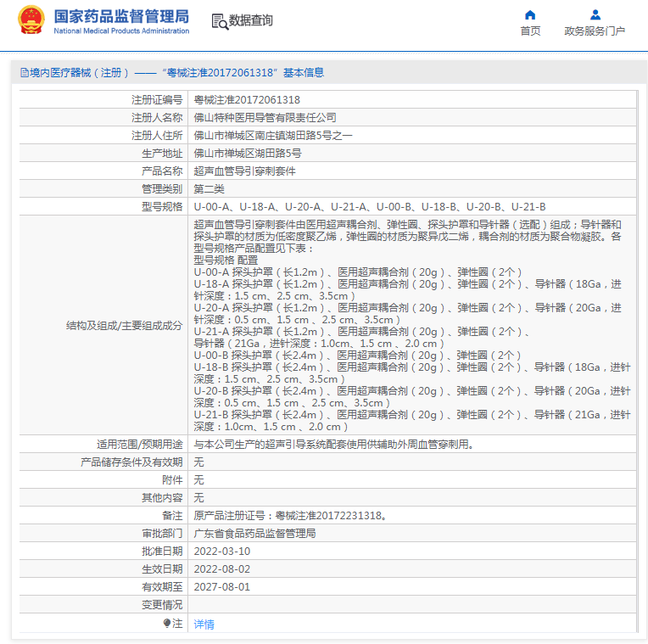Click the 批准日期 label
Viewport: 648px width, 644px height.
[162, 551]
